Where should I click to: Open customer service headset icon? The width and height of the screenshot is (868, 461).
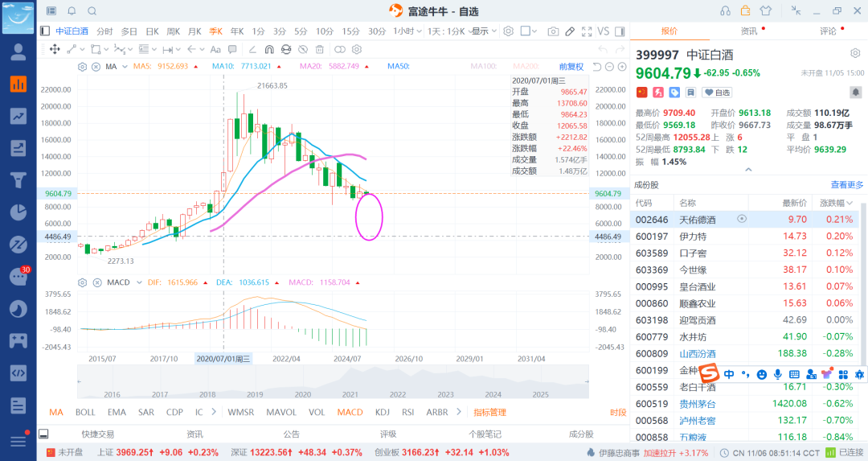725,10
